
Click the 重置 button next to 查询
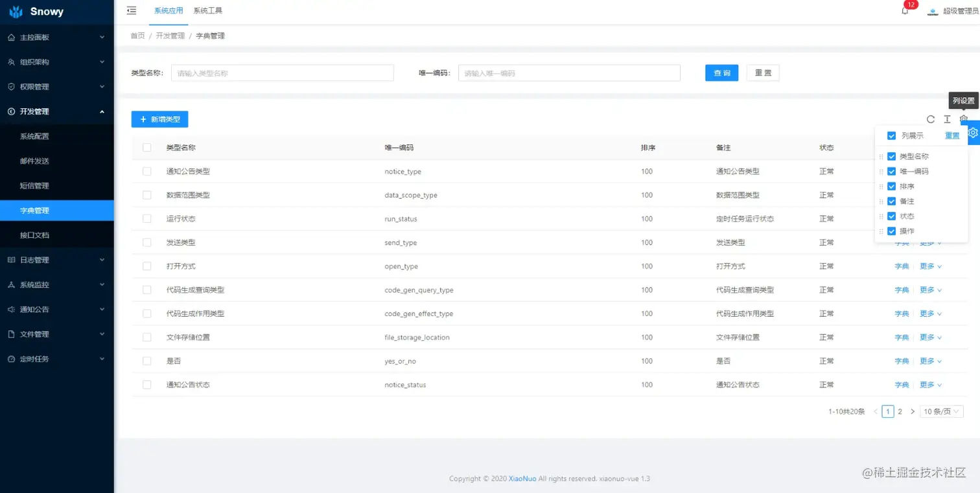(763, 73)
